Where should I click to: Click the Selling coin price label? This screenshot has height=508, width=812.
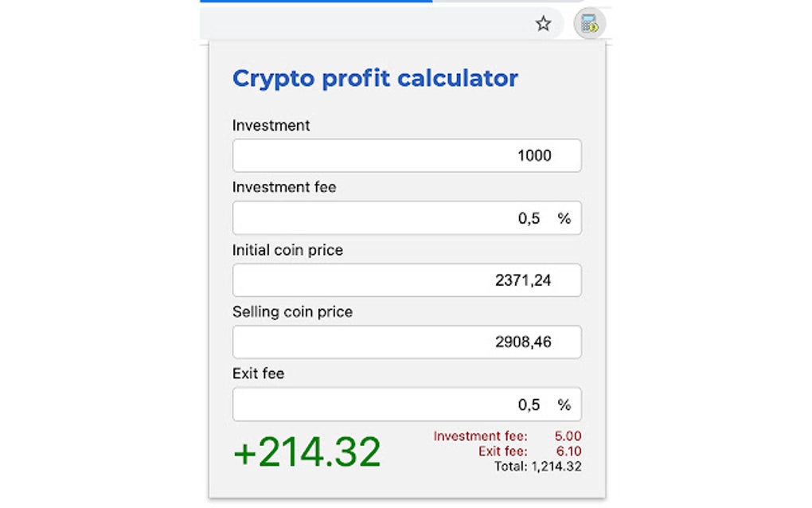click(x=291, y=311)
